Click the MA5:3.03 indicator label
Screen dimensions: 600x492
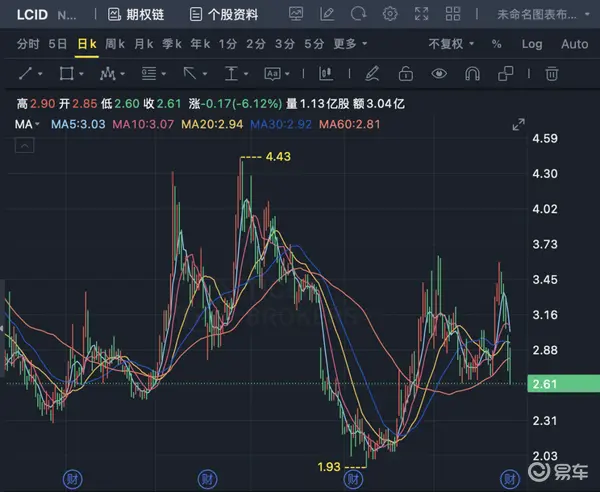(x=78, y=124)
